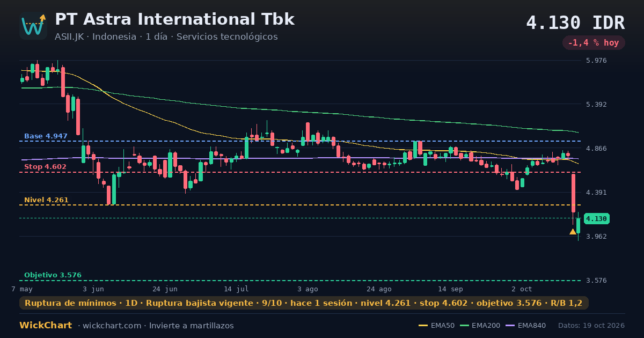Click the current price tag 4.130

click(x=596, y=219)
